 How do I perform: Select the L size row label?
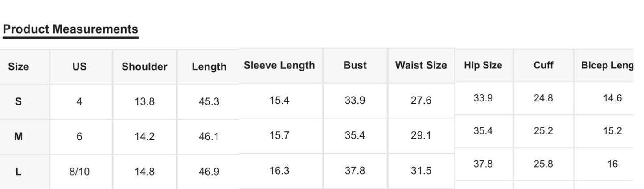pos(18,172)
